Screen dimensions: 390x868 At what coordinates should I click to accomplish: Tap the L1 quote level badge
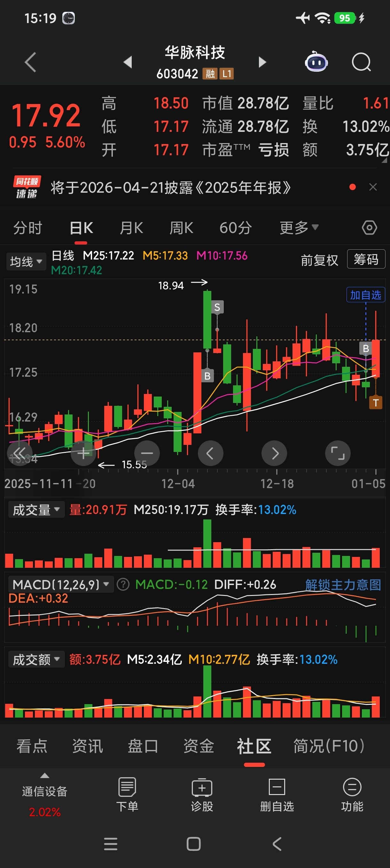coord(226,74)
